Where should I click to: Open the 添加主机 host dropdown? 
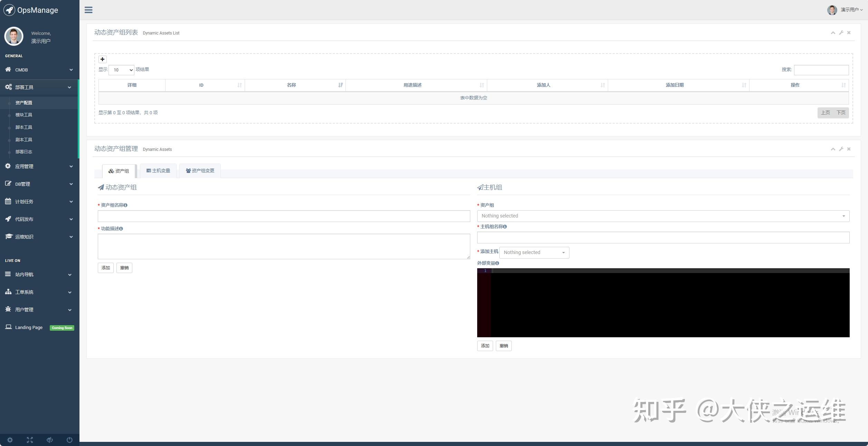point(534,253)
